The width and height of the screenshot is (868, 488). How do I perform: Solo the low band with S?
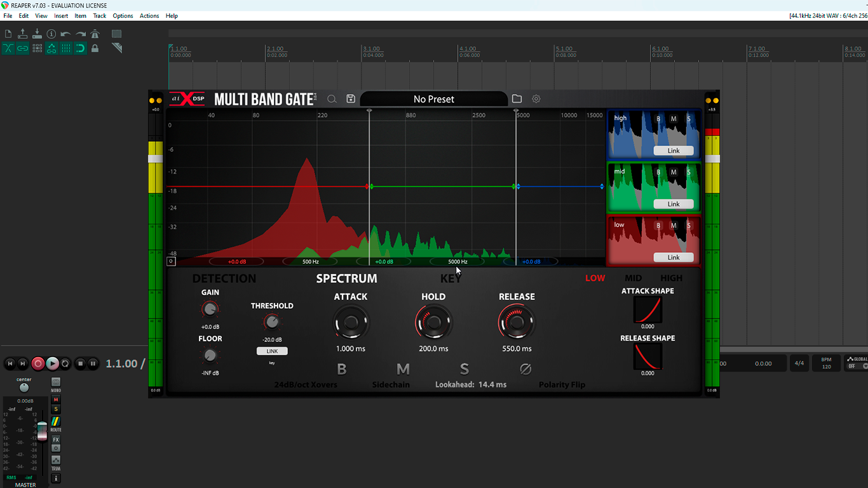[688, 226]
